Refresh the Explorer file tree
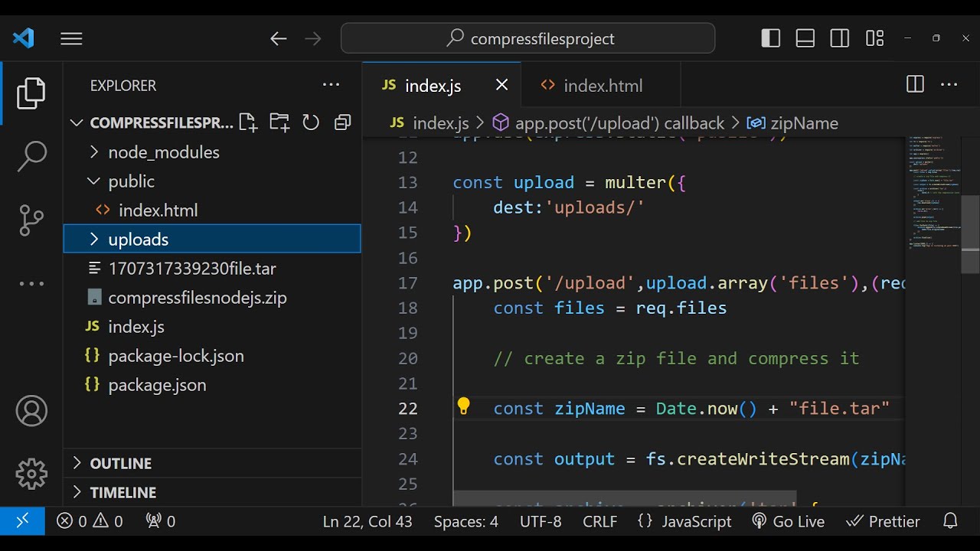Screen dimensions: 980x551 coord(311,122)
